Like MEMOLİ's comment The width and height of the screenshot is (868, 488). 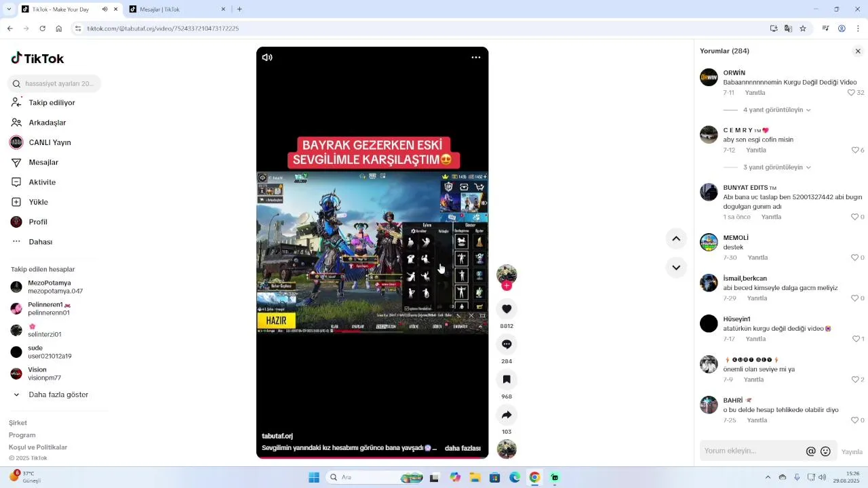click(x=854, y=258)
